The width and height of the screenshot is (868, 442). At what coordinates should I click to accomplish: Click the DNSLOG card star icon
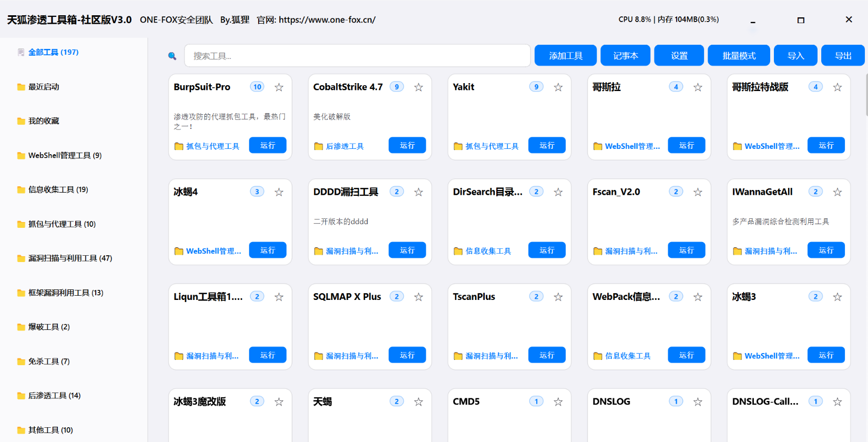698,402
